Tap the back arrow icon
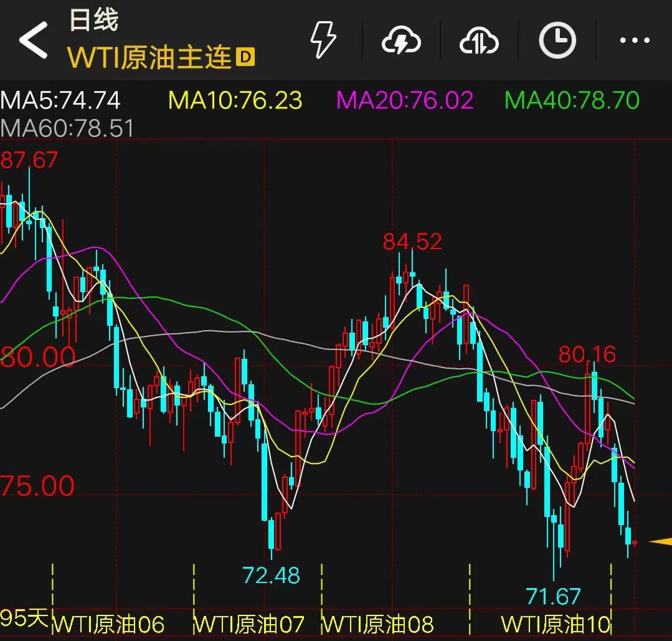 pos(34,40)
